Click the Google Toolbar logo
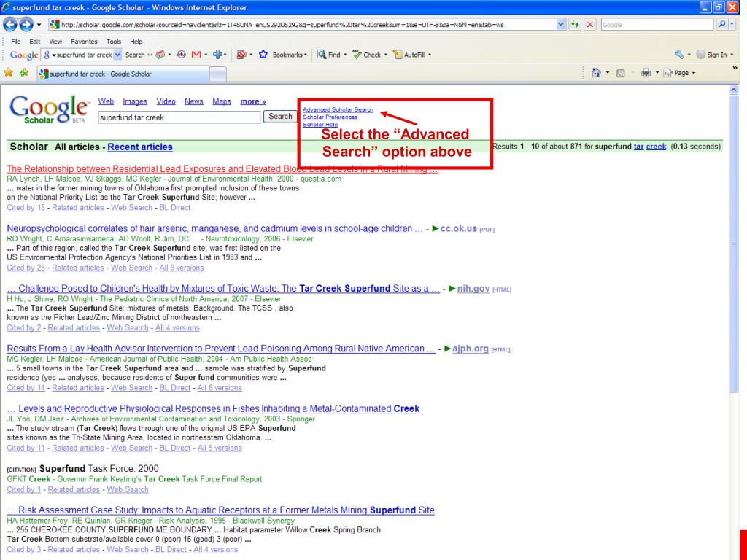747x560 pixels. 24,55
